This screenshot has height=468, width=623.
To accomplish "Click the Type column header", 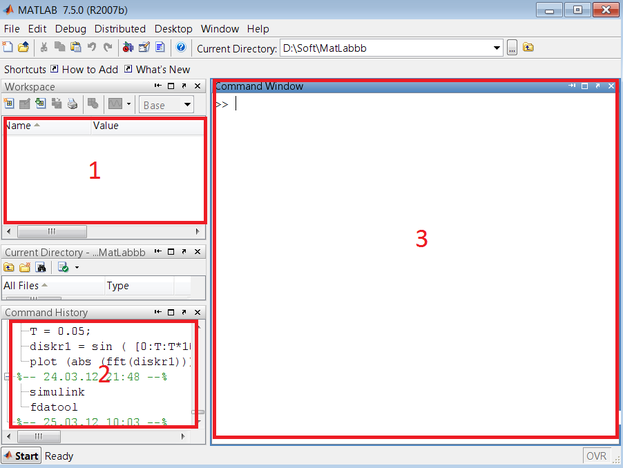I will [x=139, y=286].
